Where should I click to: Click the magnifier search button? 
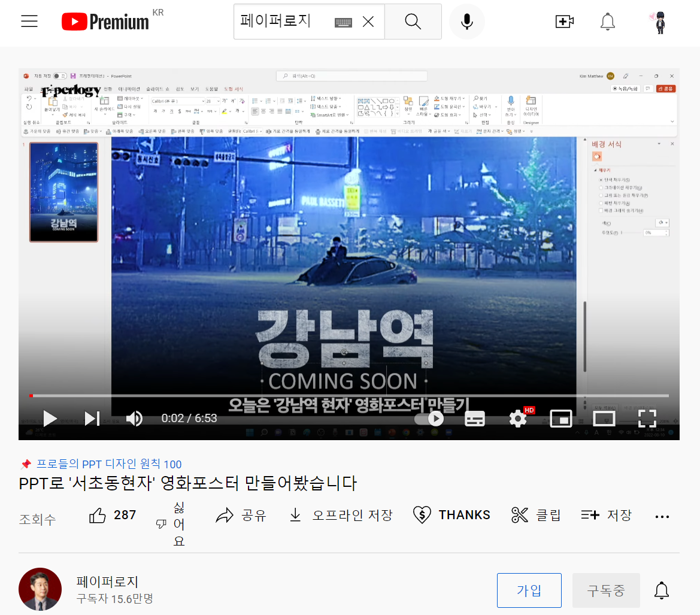click(413, 22)
